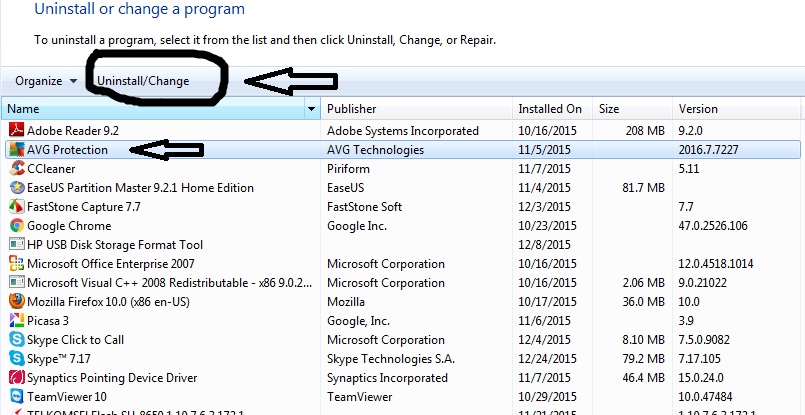
Task: Select the HP USB Disk Storage Format Tool entry
Action: (x=115, y=245)
